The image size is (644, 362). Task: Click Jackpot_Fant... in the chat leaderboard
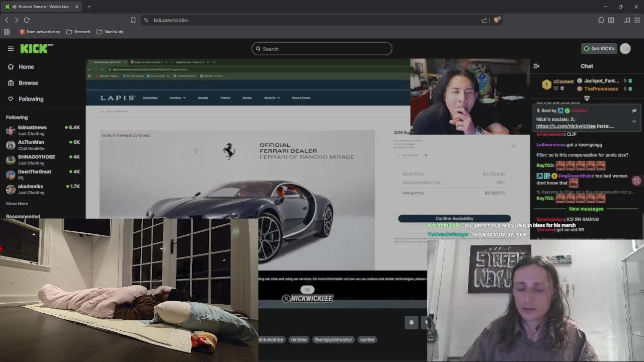602,81
